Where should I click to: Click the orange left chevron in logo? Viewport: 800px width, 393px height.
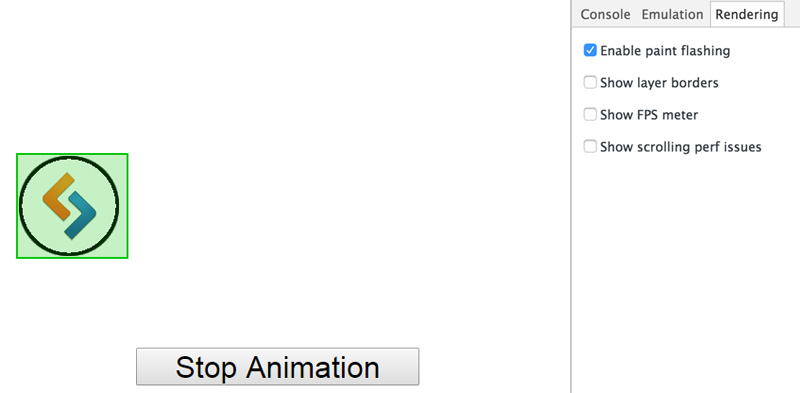click(58, 196)
